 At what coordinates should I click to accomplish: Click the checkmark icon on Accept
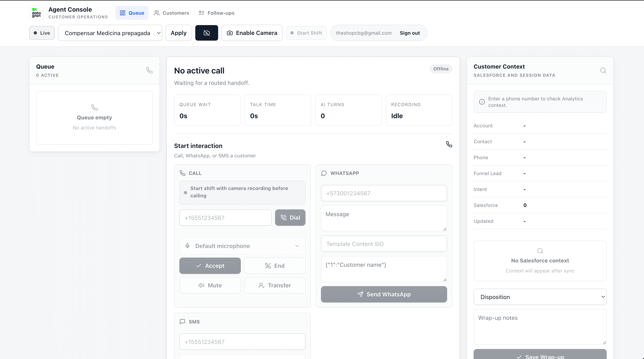click(x=199, y=266)
